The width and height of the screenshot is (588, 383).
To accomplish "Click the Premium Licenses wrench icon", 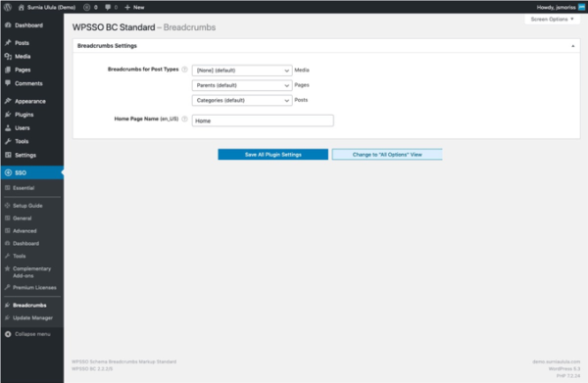I will pyautogui.click(x=7, y=287).
